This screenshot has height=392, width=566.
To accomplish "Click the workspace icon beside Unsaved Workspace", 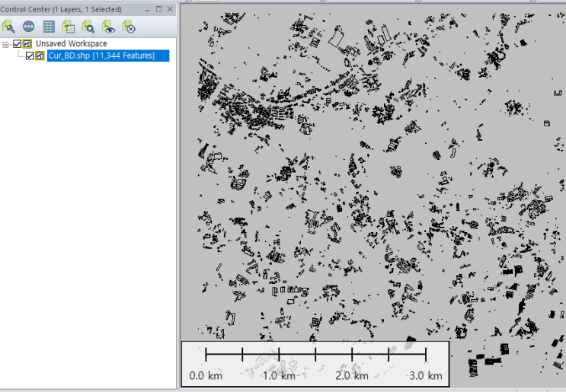I will pos(27,44).
